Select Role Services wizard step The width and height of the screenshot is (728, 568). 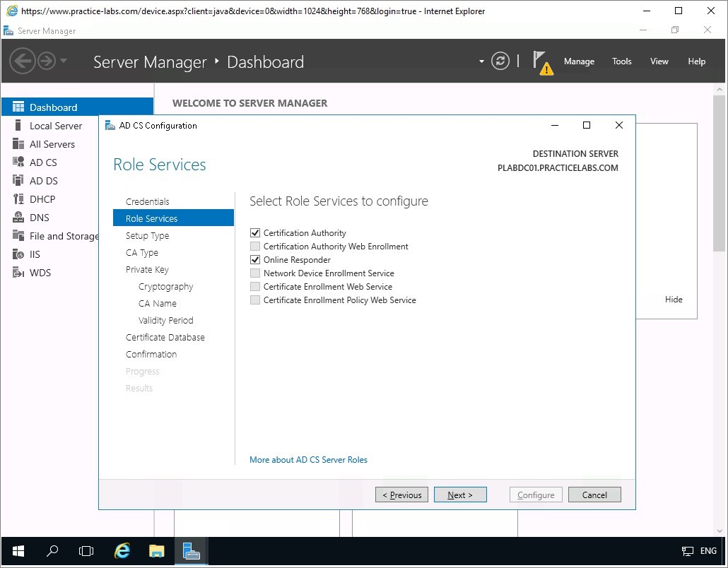(x=173, y=218)
